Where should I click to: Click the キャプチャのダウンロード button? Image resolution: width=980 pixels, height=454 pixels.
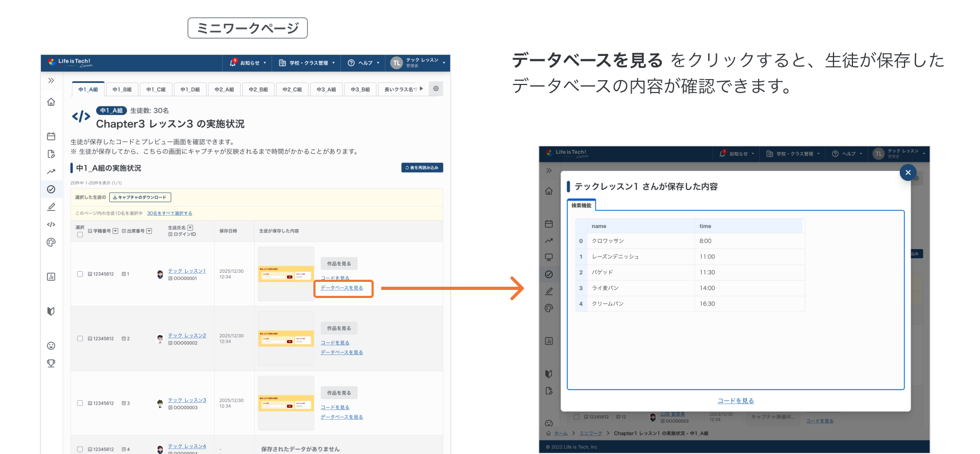pyautogui.click(x=140, y=197)
